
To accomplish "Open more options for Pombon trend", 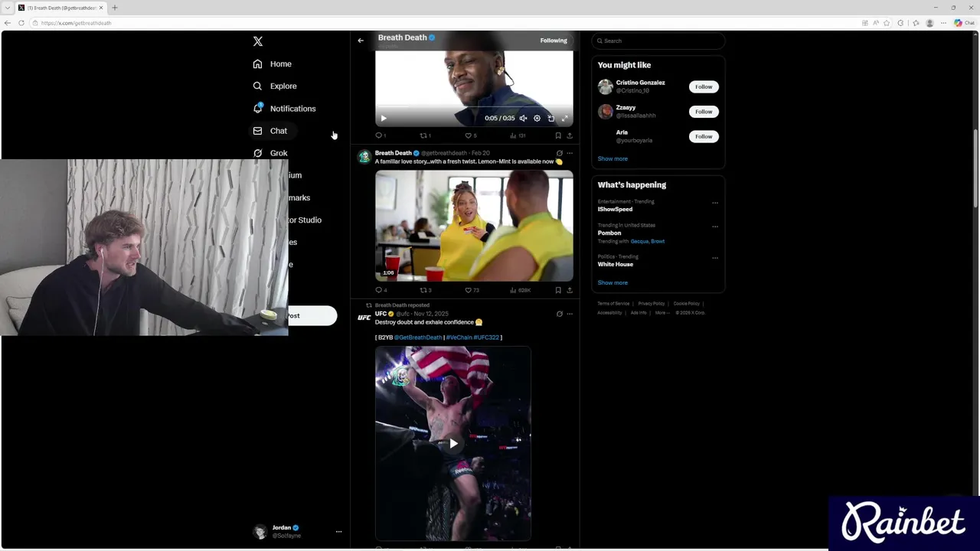I will point(715,227).
